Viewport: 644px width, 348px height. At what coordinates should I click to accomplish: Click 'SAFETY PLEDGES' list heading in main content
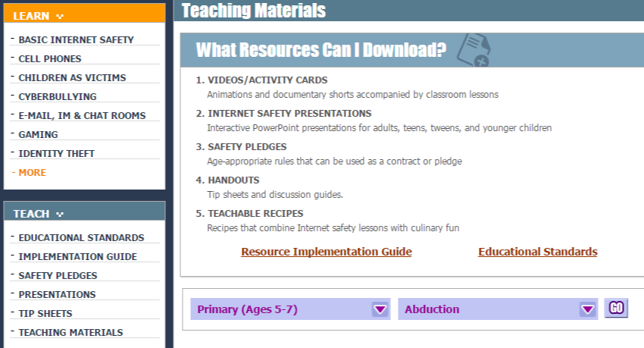pos(247,146)
